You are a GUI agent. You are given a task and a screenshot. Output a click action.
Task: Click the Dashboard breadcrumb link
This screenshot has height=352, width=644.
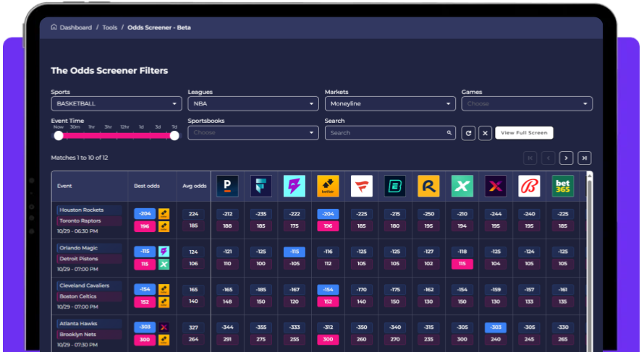[76, 27]
